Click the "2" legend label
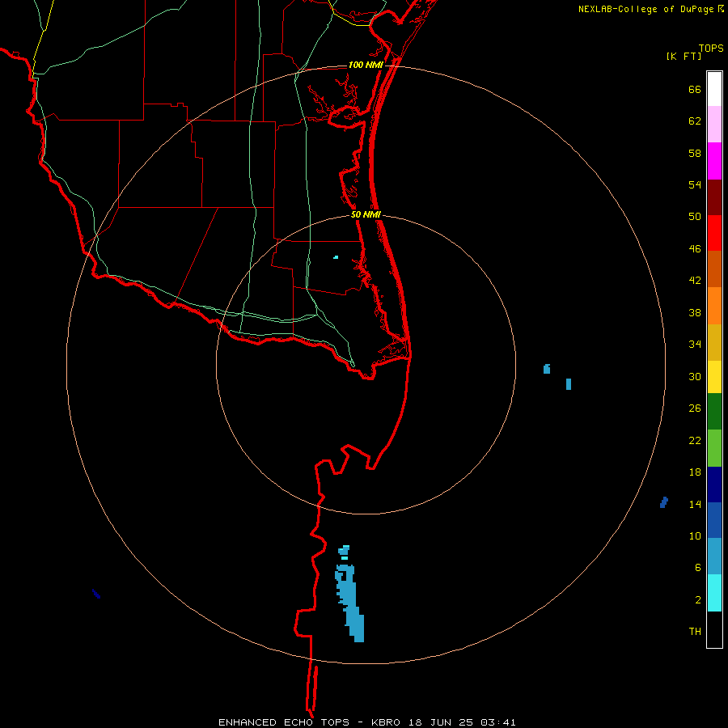The height and width of the screenshot is (728, 728). (x=698, y=600)
